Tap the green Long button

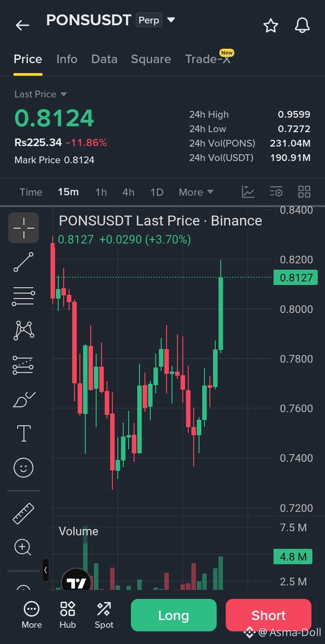[x=174, y=615]
